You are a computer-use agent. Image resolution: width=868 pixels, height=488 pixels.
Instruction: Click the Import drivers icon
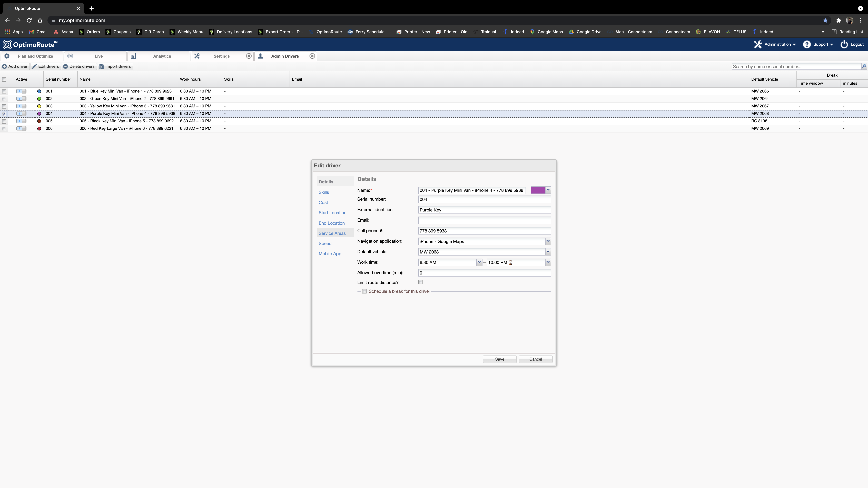click(x=101, y=66)
